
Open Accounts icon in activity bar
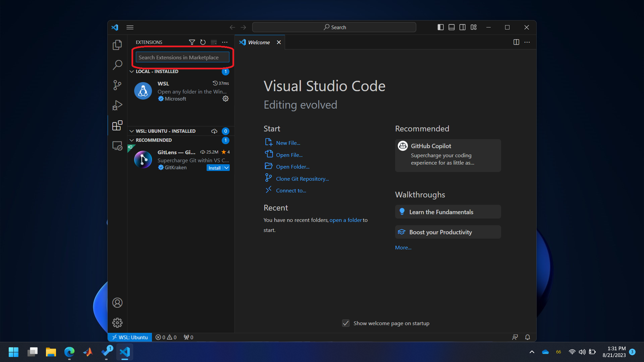click(x=117, y=303)
